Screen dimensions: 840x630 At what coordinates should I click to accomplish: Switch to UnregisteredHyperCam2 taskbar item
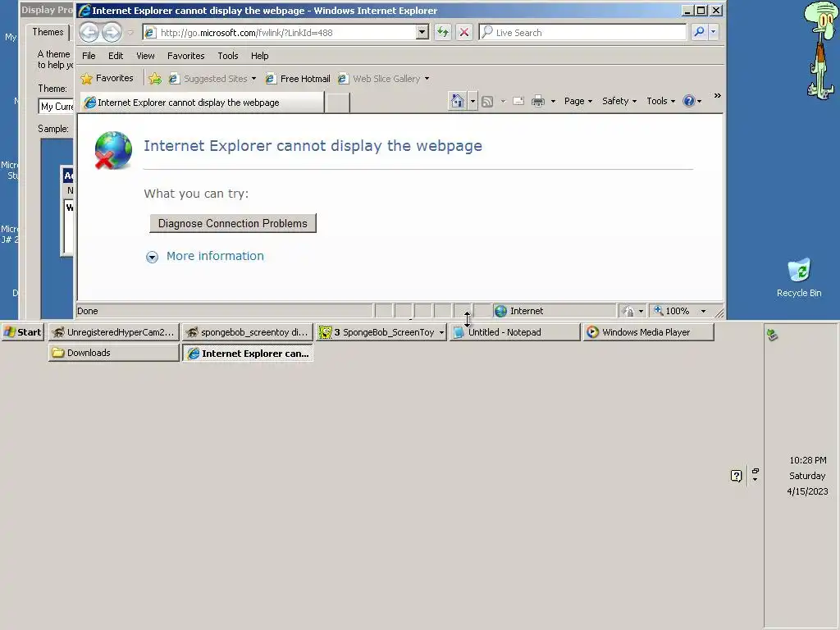click(113, 332)
